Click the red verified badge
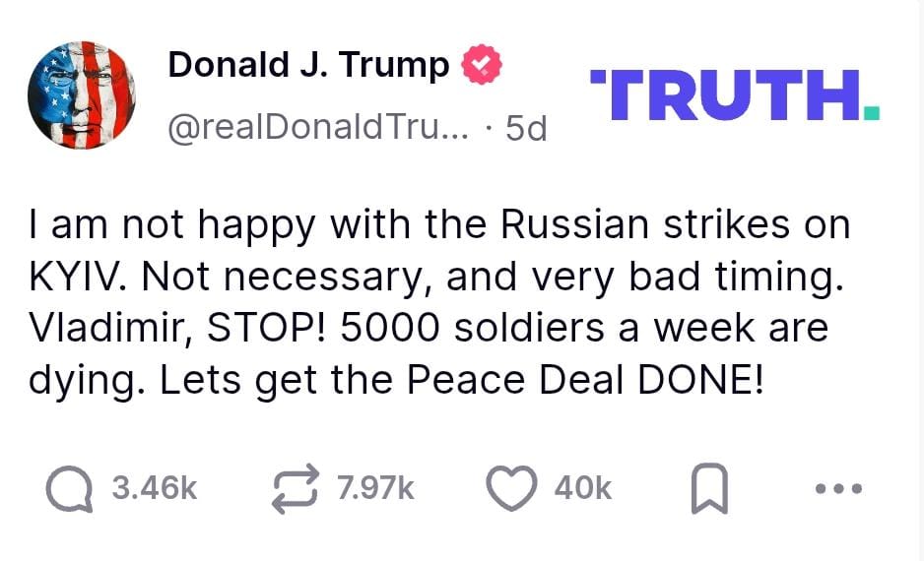 [x=482, y=66]
